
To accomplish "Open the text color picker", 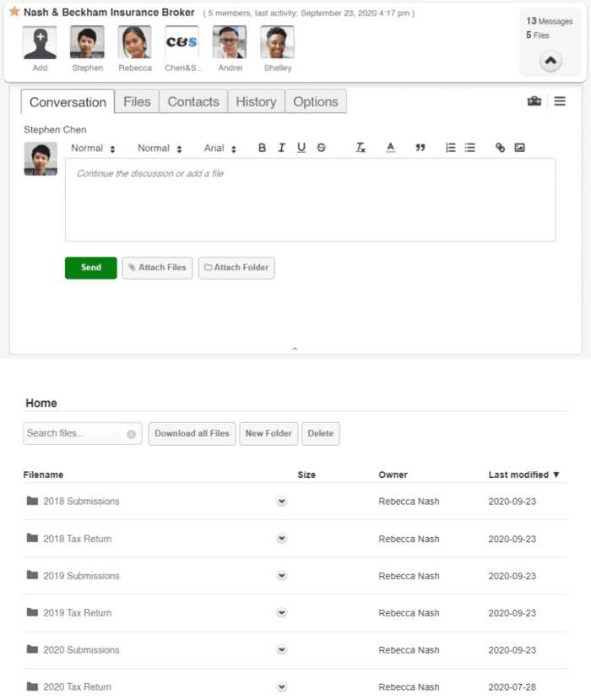I will tap(391, 148).
